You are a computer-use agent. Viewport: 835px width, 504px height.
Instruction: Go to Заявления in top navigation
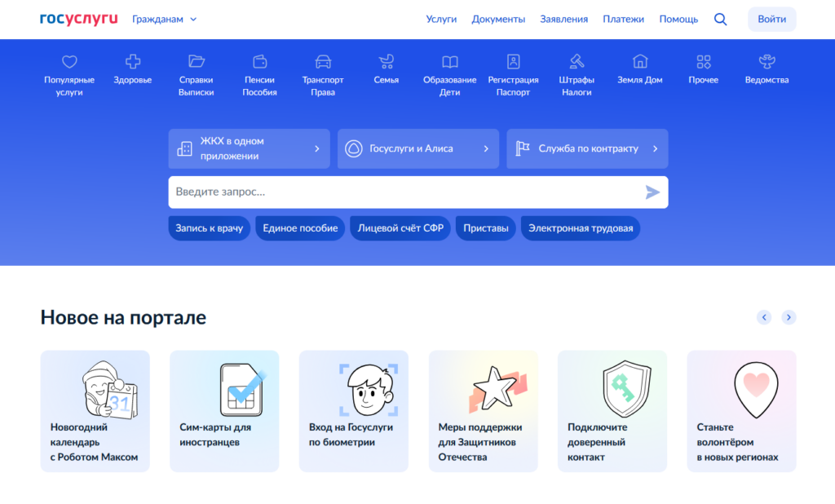click(564, 20)
